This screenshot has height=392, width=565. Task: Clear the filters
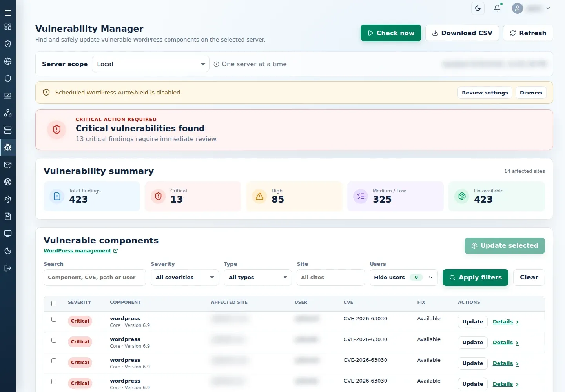[529, 277]
